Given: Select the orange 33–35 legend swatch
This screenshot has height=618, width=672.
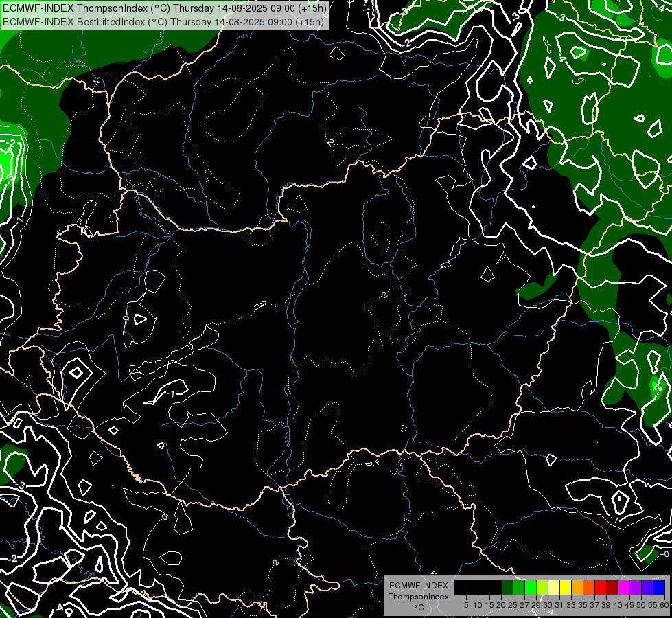Looking at the screenshot, I should click(x=577, y=587).
